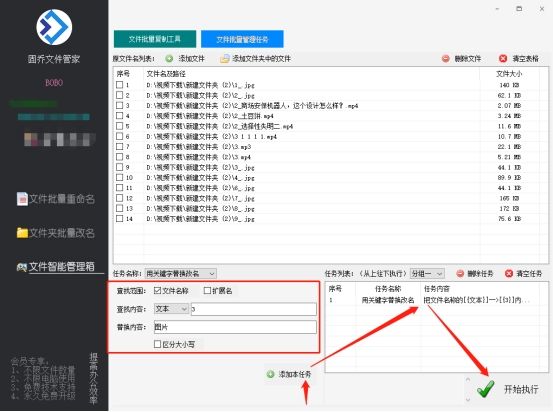This screenshot has width=553, height=412.
Task: Check the box for file row 14
Action: point(120,218)
